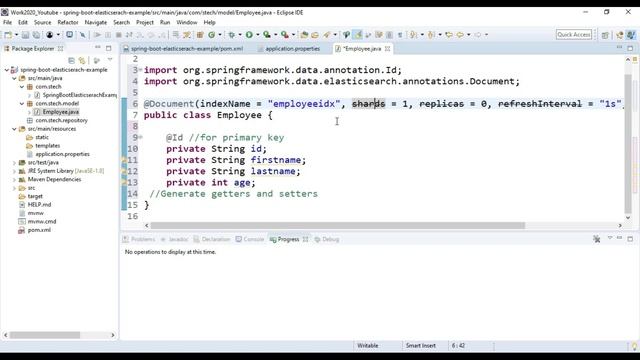The image size is (640, 360).
Task: Click the editor horizontal scrollbar
Action: 338,225
